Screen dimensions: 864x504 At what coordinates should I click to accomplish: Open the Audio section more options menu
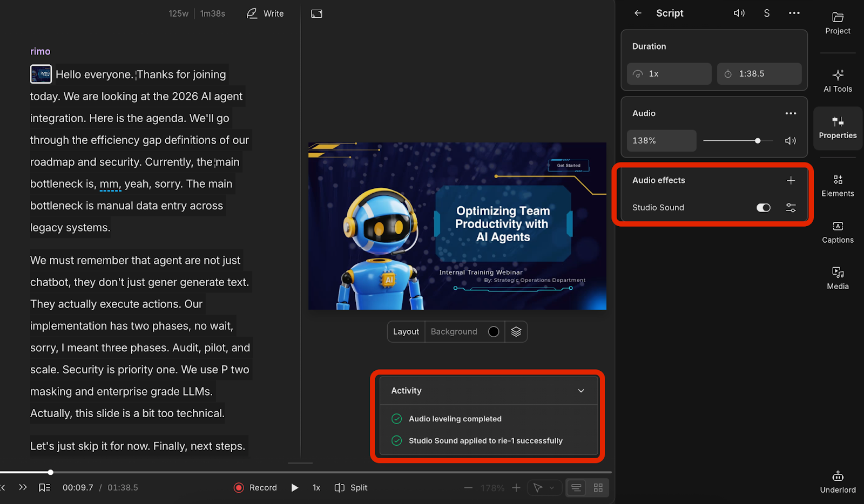point(791,113)
